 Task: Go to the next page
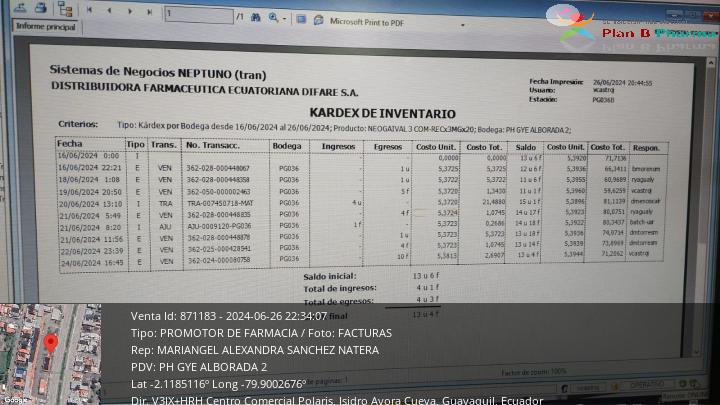click(x=130, y=11)
